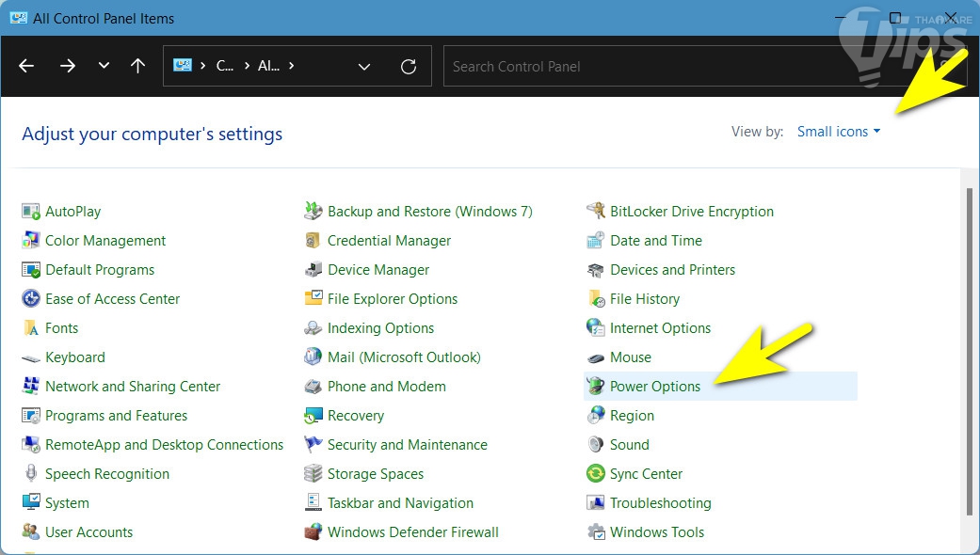Open the User Accounts link
The height and width of the screenshot is (555, 980).
pyautogui.click(x=88, y=532)
